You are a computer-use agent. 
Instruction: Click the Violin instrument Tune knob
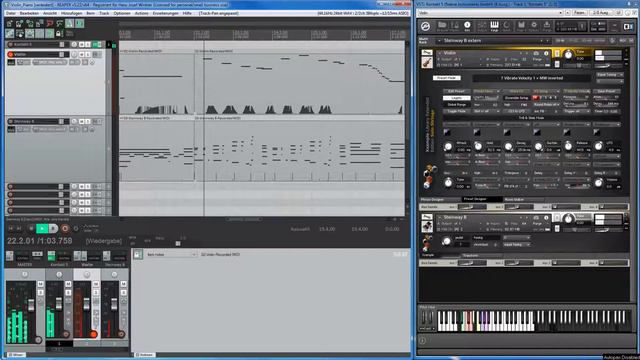click(x=568, y=55)
